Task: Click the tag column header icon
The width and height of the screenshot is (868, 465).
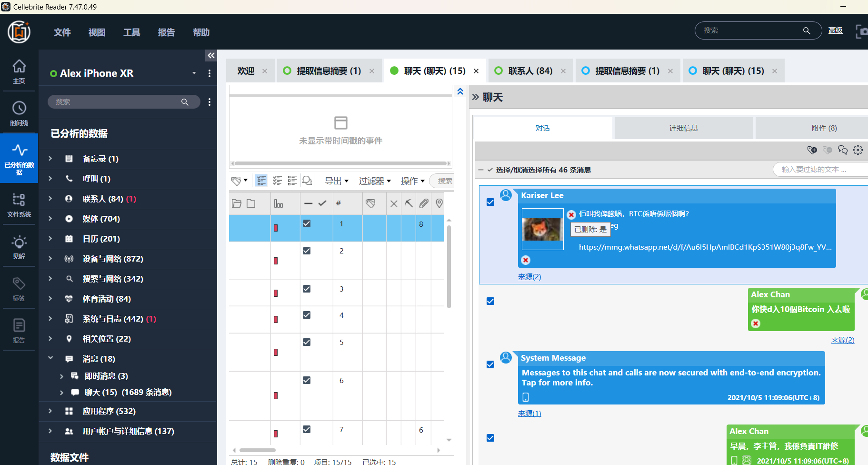Action: (370, 203)
